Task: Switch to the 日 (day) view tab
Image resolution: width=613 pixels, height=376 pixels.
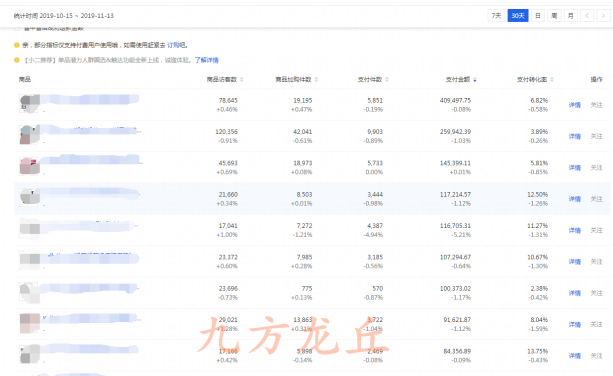Action: point(538,16)
